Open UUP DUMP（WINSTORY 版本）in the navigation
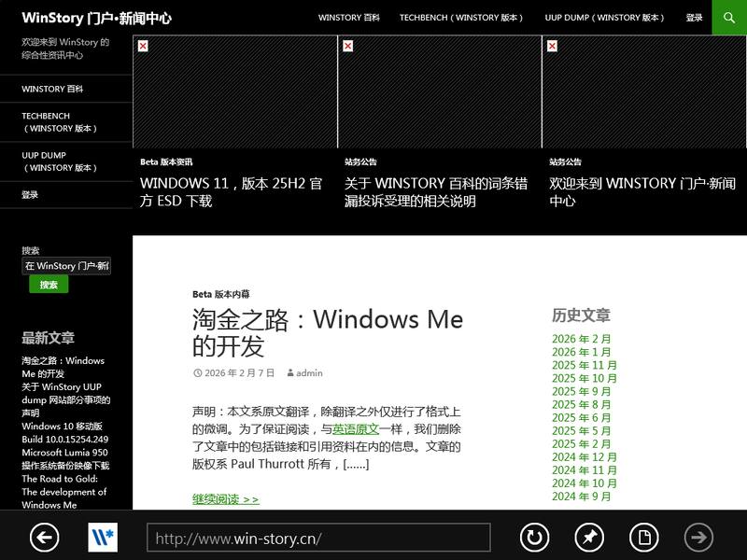 click(604, 17)
